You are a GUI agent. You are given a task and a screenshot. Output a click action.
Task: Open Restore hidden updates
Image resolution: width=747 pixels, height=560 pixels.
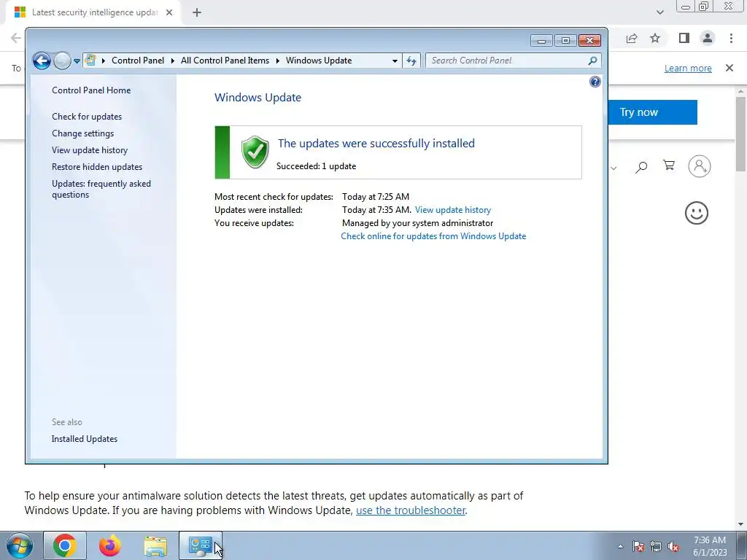point(97,167)
